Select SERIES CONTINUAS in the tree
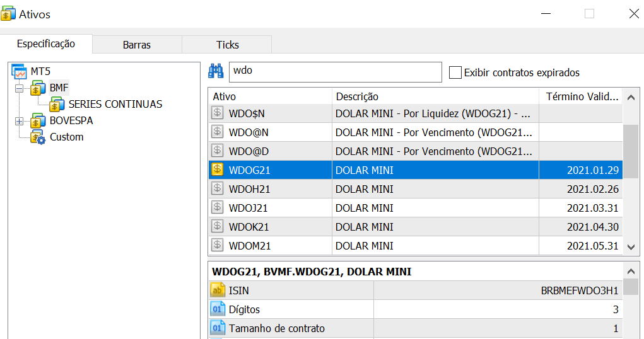Image resolution: width=644 pixels, height=339 pixels. (115, 104)
